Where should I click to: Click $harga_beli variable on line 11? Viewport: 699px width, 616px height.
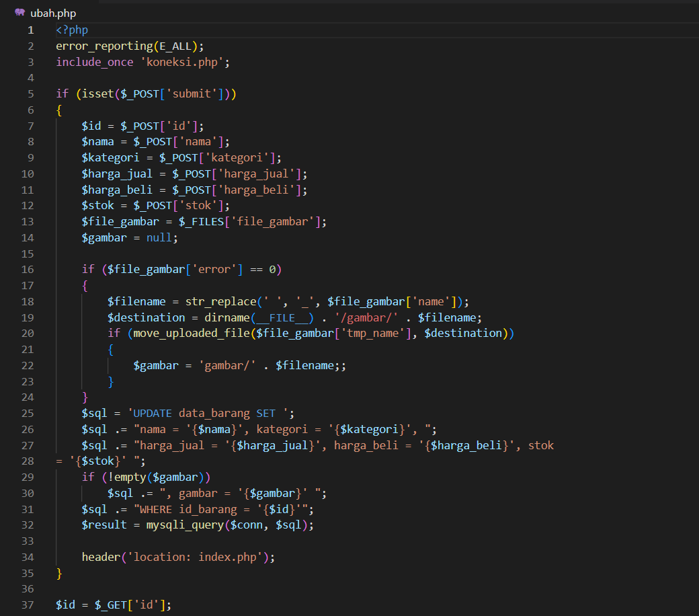click(x=117, y=190)
